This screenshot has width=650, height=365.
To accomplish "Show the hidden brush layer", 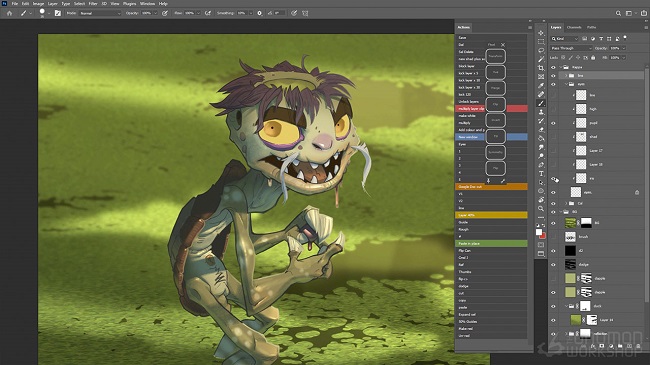I will (553, 237).
